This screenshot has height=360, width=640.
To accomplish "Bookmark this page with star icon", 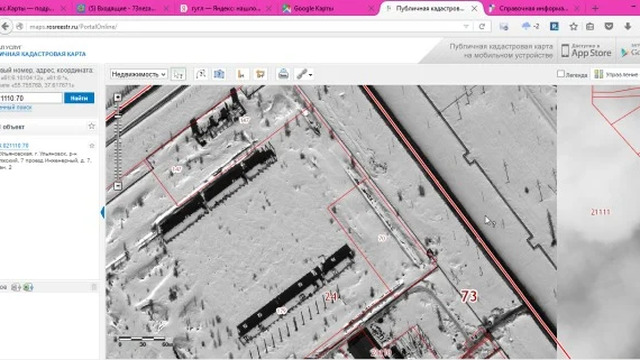I will click(573, 27).
